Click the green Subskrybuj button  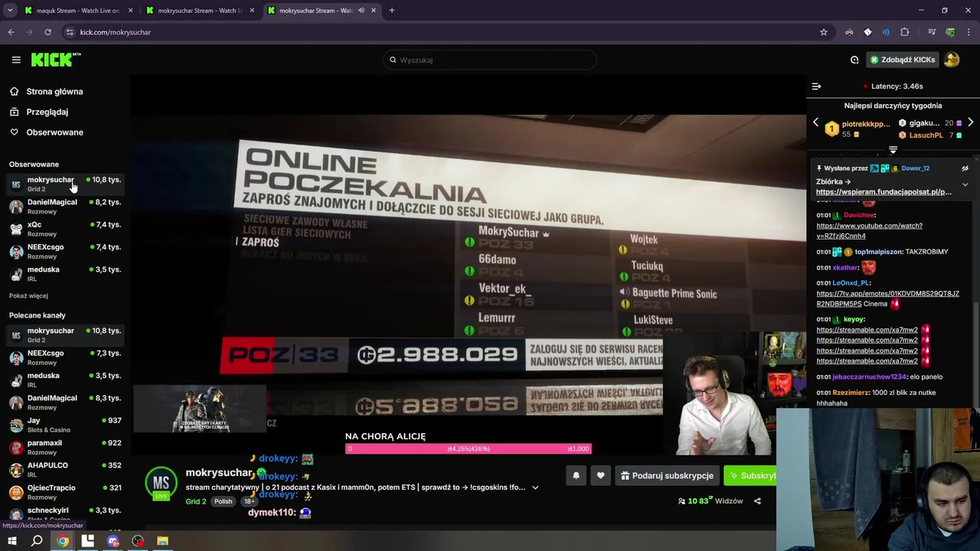[x=750, y=476]
